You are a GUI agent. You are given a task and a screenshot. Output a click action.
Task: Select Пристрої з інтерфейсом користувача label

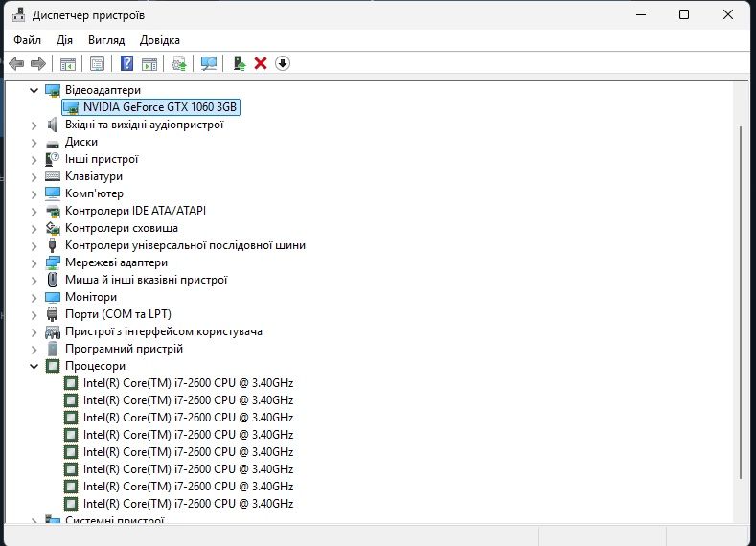(164, 331)
